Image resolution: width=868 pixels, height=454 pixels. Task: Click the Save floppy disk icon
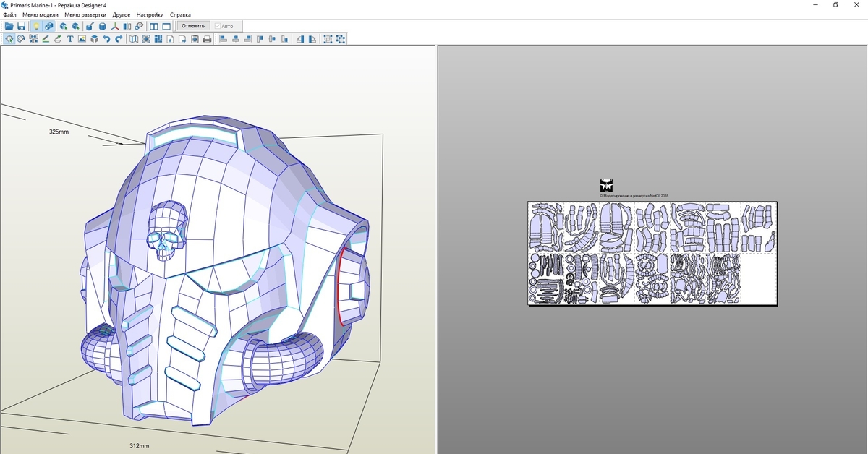(22, 26)
